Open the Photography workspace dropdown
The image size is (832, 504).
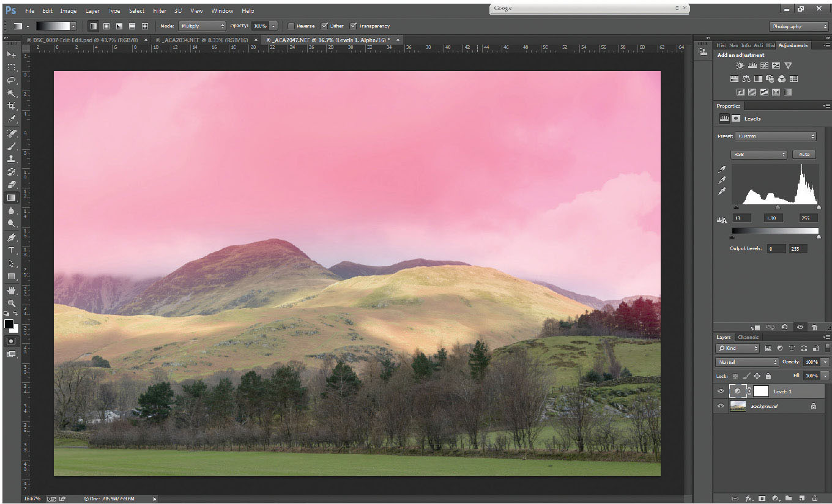(x=799, y=26)
